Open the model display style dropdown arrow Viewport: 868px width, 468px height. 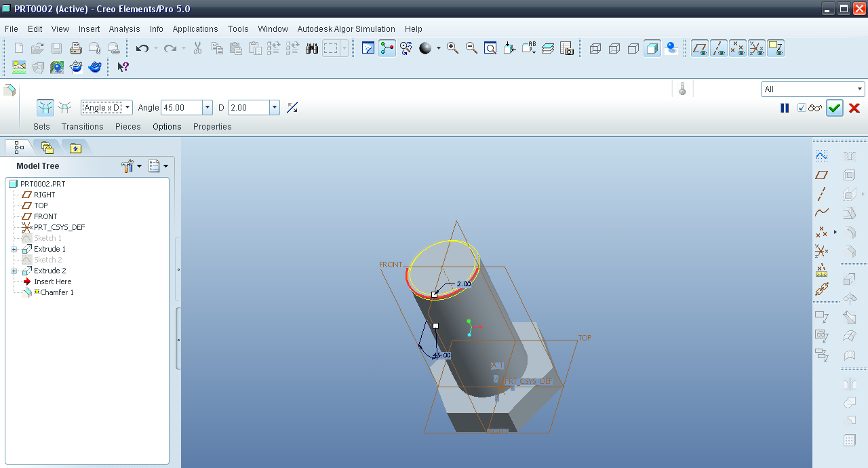click(x=438, y=48)
